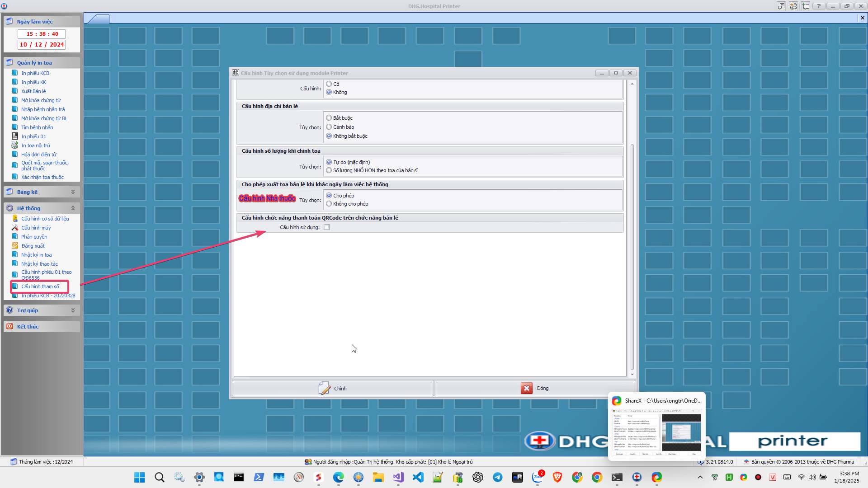Click the Cấu hình máy tools icon
Image resolution: width=868 pixels, height=488 pixels.
[x=15, y=228]
